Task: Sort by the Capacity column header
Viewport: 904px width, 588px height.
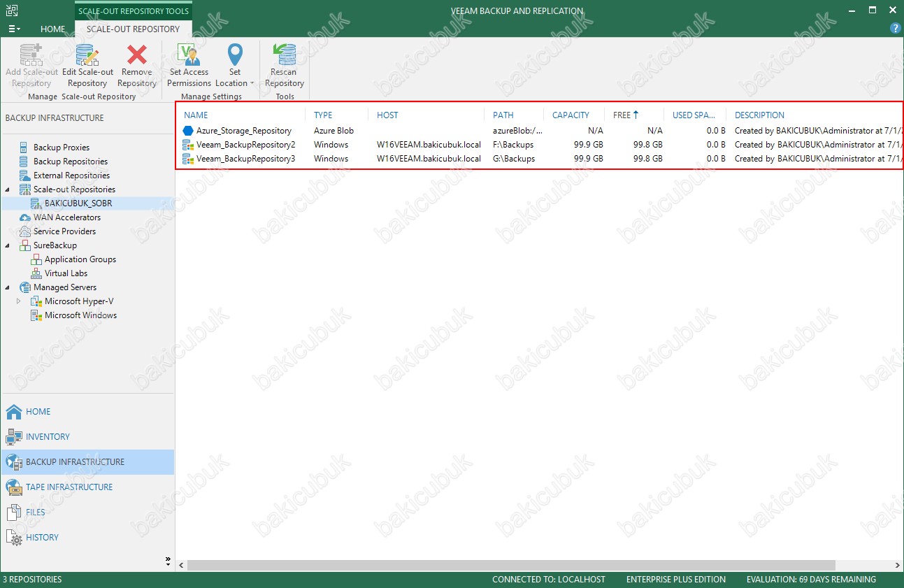Action: point(571,115)
